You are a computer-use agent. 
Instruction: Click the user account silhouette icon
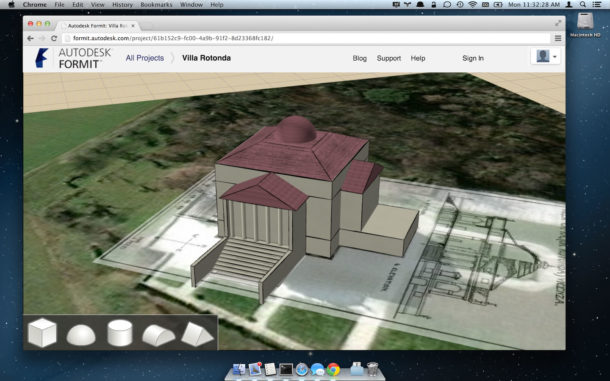569,5
